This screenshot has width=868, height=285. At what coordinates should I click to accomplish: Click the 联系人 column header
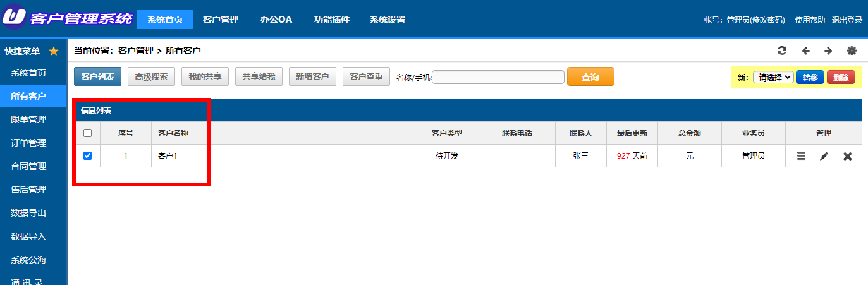pos(581,133)
